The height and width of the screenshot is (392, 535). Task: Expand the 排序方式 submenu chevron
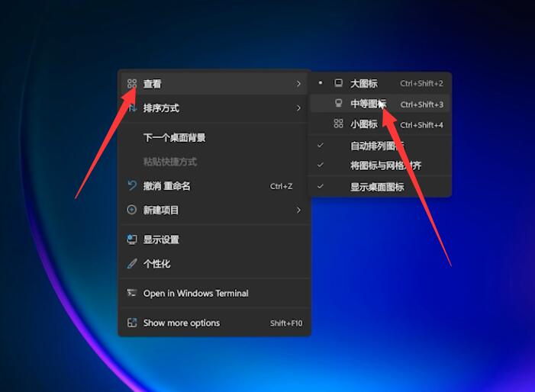point(298,108)
